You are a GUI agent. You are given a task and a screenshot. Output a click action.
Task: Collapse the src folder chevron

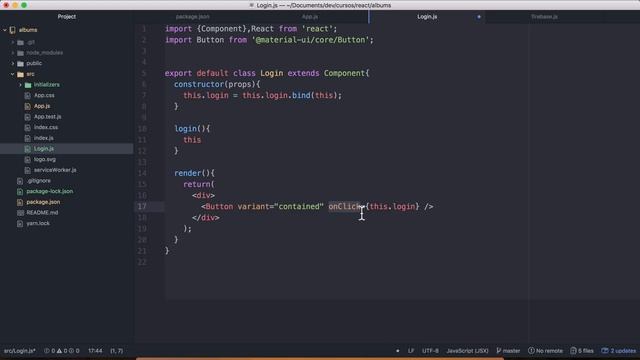pyautogui.click(x=13, y=74)
